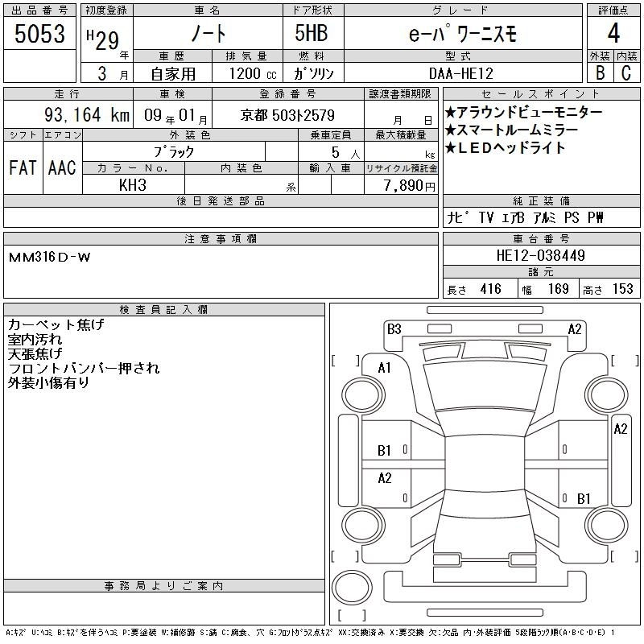The image size is (644, 644).
Task: Select the 後日発送部品 header
Action: (221, 200)
